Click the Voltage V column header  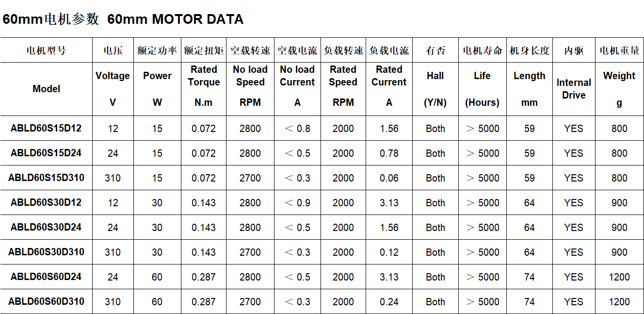tap(113, 89)
